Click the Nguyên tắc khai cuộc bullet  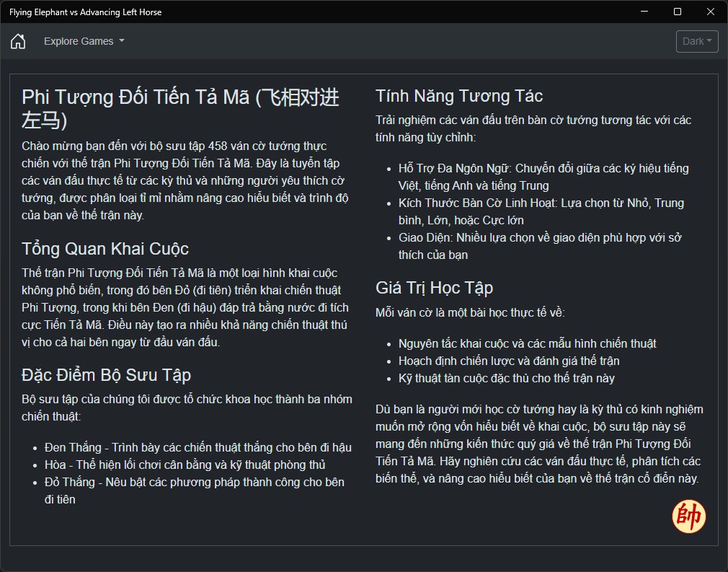(x=528, y=343)
